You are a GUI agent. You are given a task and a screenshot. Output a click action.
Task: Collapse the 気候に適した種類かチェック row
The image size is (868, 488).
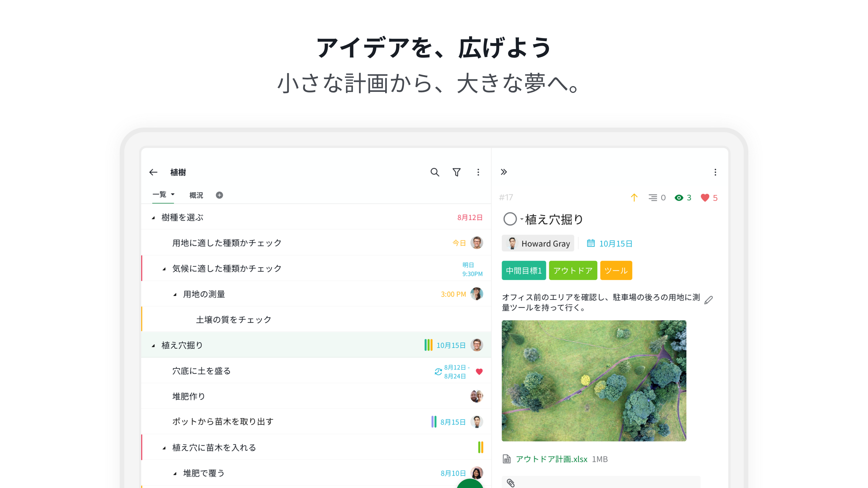[x=164, y=269]
